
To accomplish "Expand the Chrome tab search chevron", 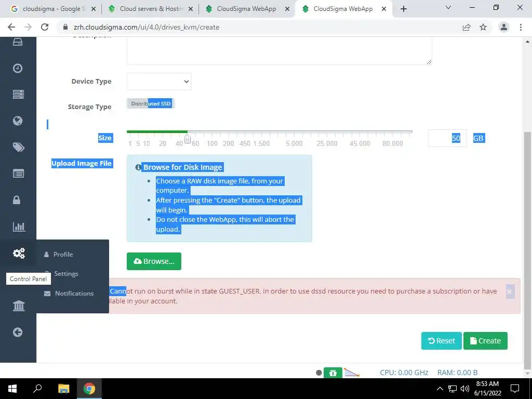I will [x=448, y=7].
